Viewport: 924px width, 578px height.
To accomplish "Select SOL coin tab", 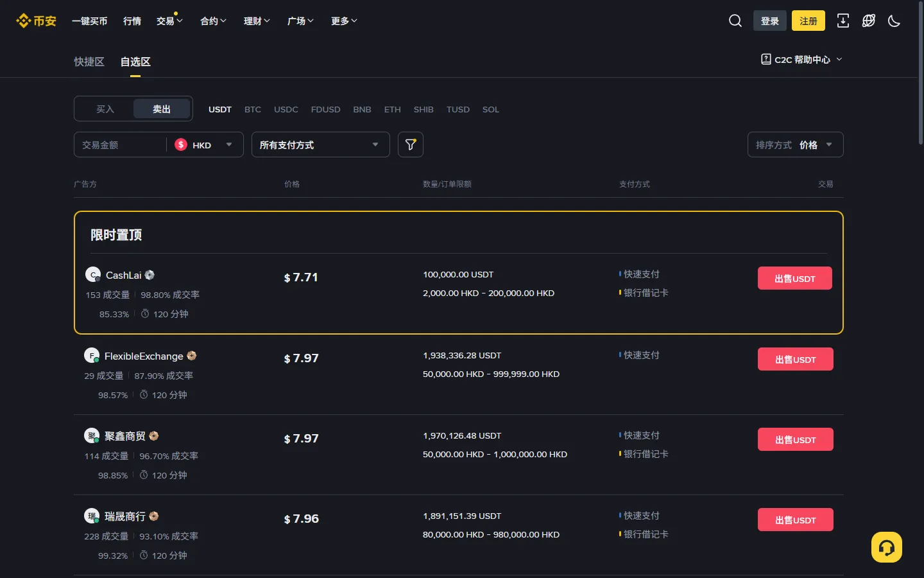I will pyautogui.click(x=491, y=109).
